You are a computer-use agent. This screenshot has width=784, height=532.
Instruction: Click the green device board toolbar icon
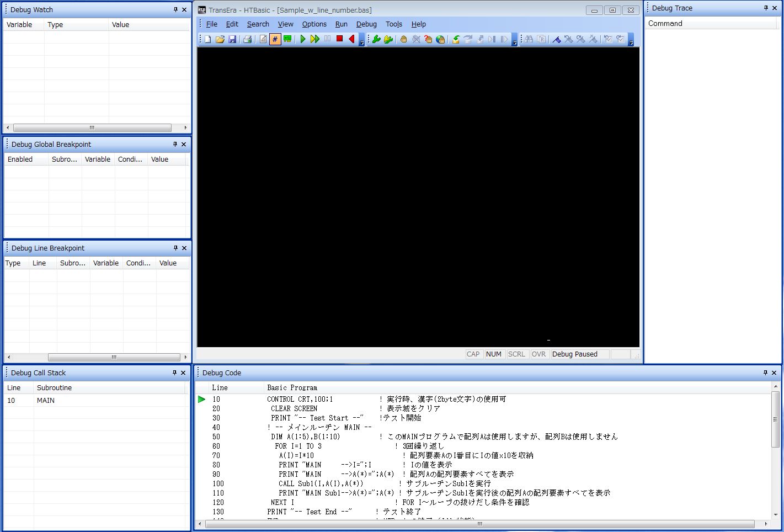[287, 39]
